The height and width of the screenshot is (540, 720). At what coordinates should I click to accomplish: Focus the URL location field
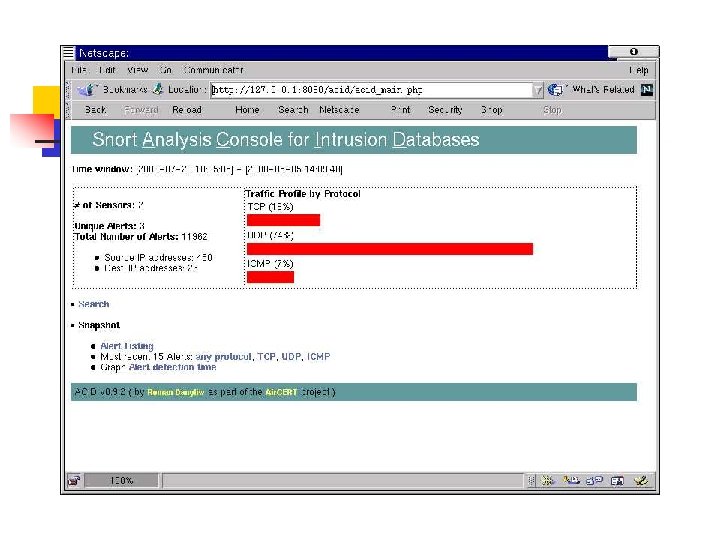pos(371,90)
